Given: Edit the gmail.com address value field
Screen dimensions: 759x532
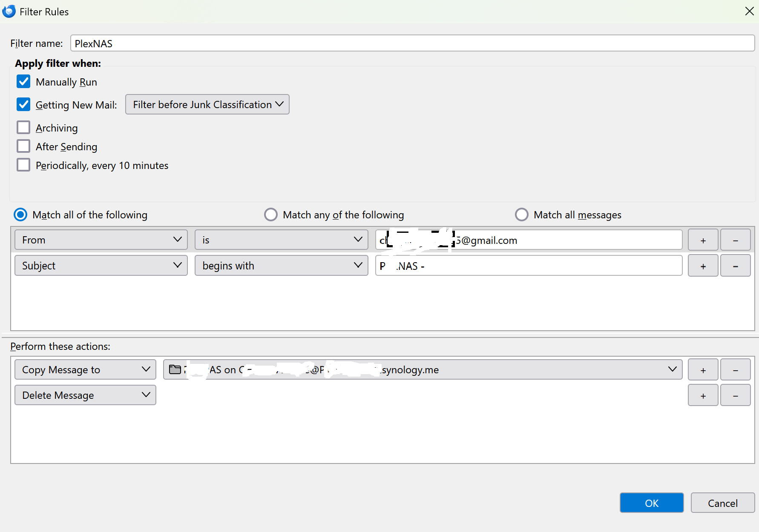Looking at the screenshot, I should pos(529,240).
